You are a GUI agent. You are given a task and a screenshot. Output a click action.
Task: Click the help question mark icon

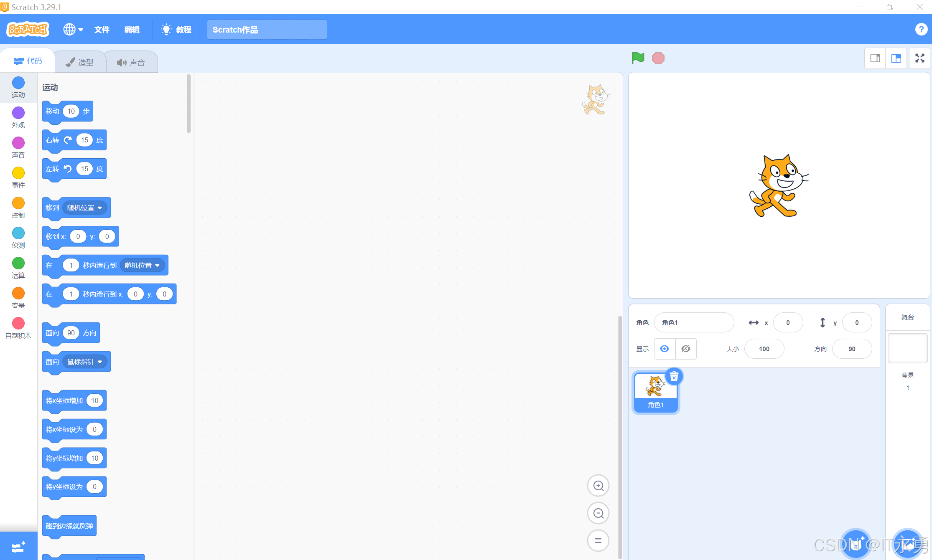921,29
